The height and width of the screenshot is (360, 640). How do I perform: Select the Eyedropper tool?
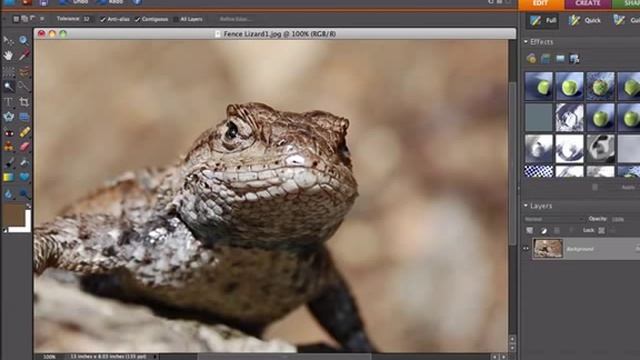(24, 55)
